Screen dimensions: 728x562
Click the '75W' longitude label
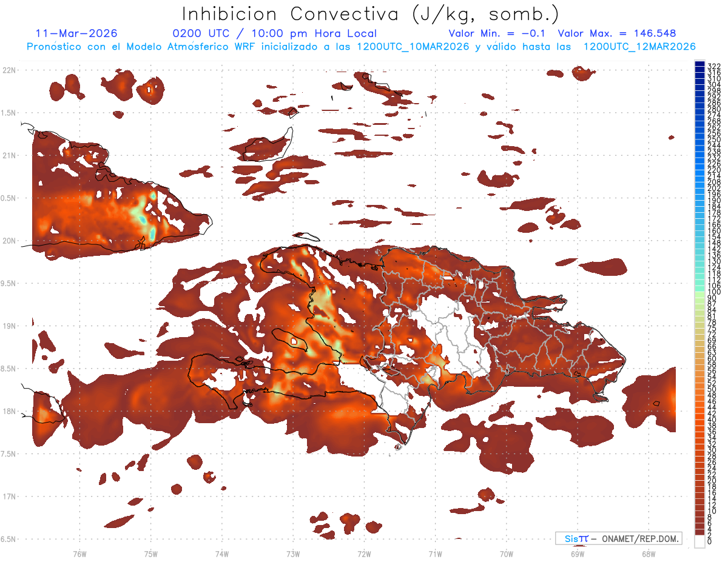(151, 554)
